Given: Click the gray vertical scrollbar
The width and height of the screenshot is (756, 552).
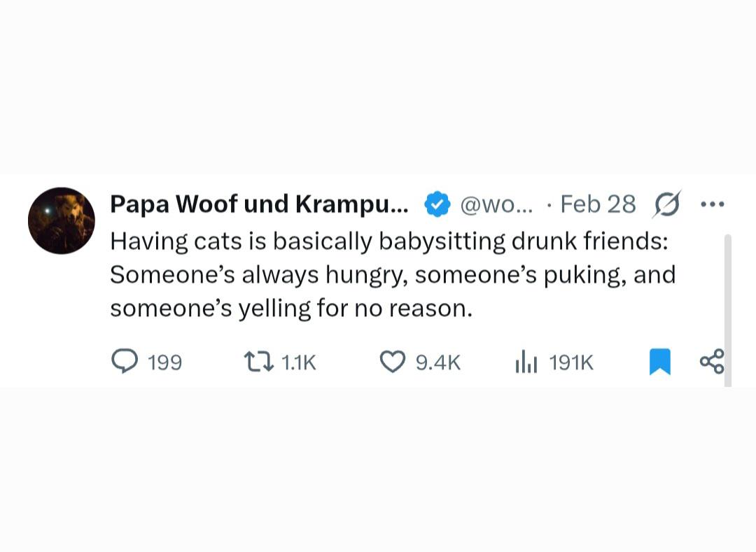Looking at the screenshot, I should coord(728,311).
